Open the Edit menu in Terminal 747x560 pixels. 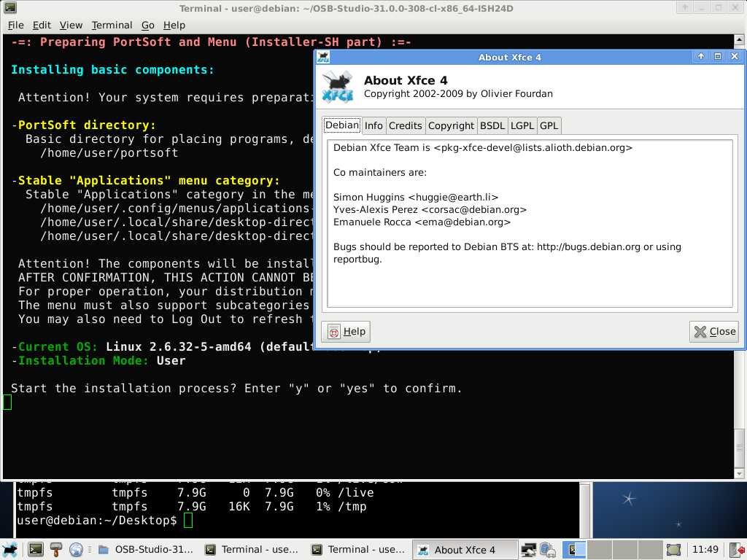tap(42, 26)
